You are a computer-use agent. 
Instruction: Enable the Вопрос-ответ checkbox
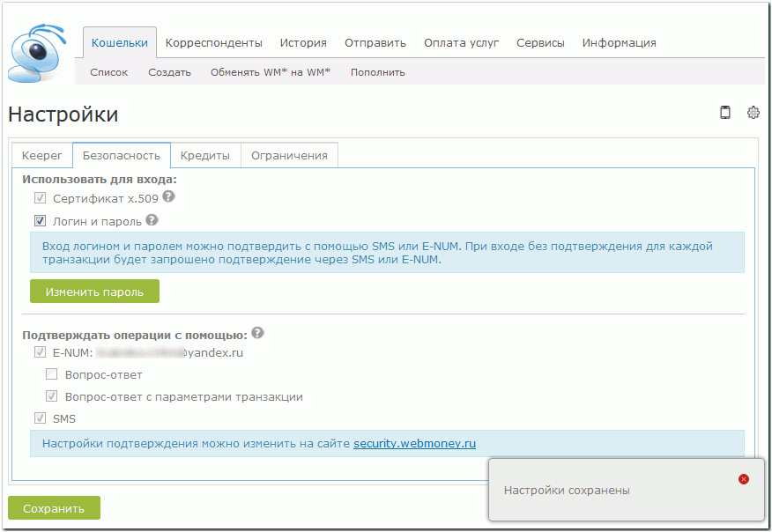[x=51, y=374]
